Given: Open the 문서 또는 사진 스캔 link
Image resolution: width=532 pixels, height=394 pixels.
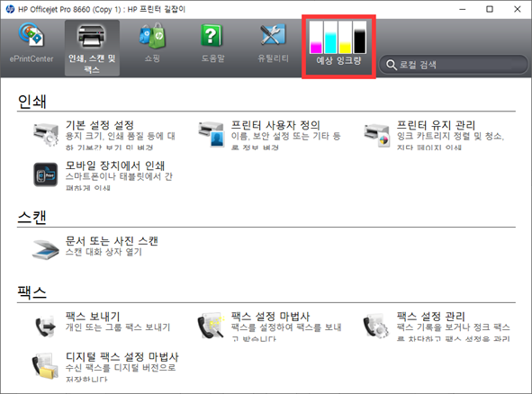Looking at the screenshot, I should 112,241.
